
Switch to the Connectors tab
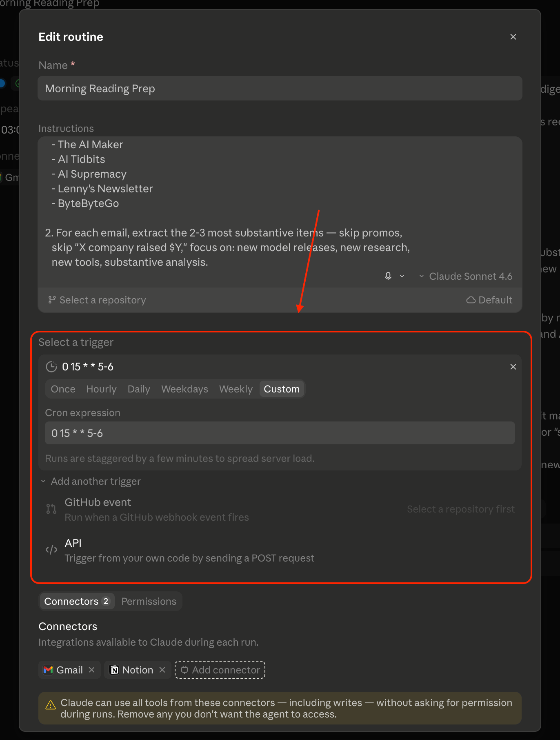[x=77, y=601]
